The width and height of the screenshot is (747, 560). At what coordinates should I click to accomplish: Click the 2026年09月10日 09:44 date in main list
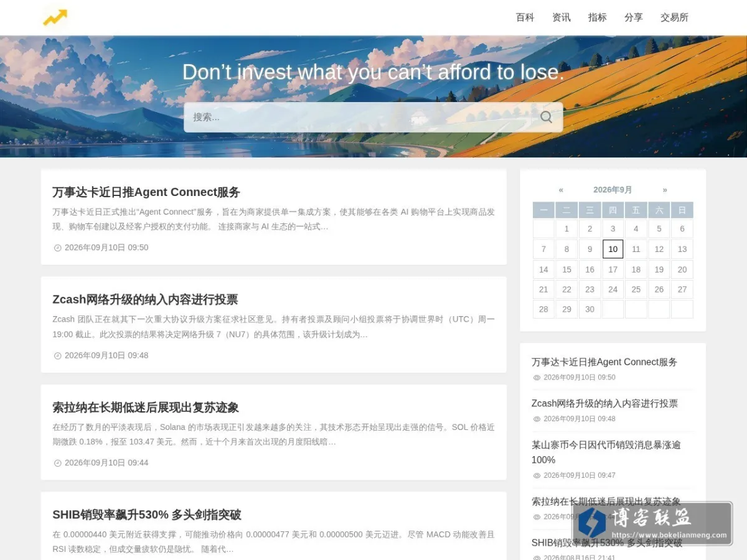(106, 463)
